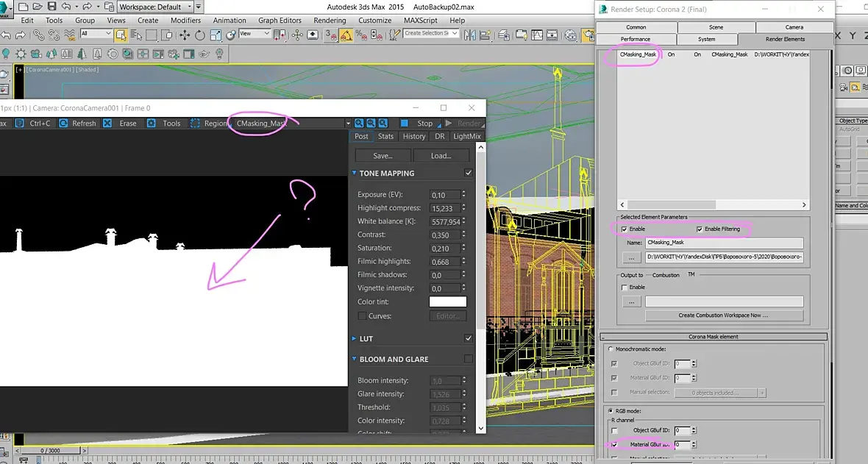Switch to the Stats tab
Viewport: 868px width, 464px height.
point(386,136)
